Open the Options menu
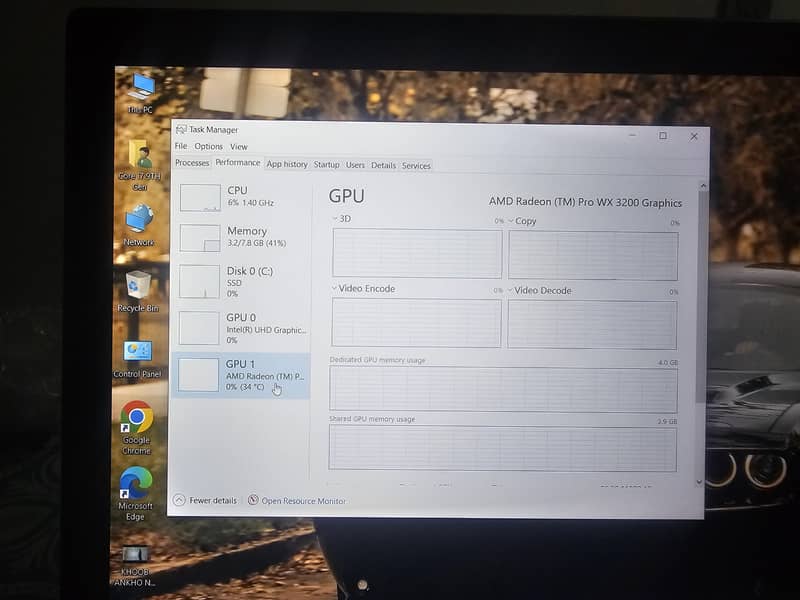 208,146
